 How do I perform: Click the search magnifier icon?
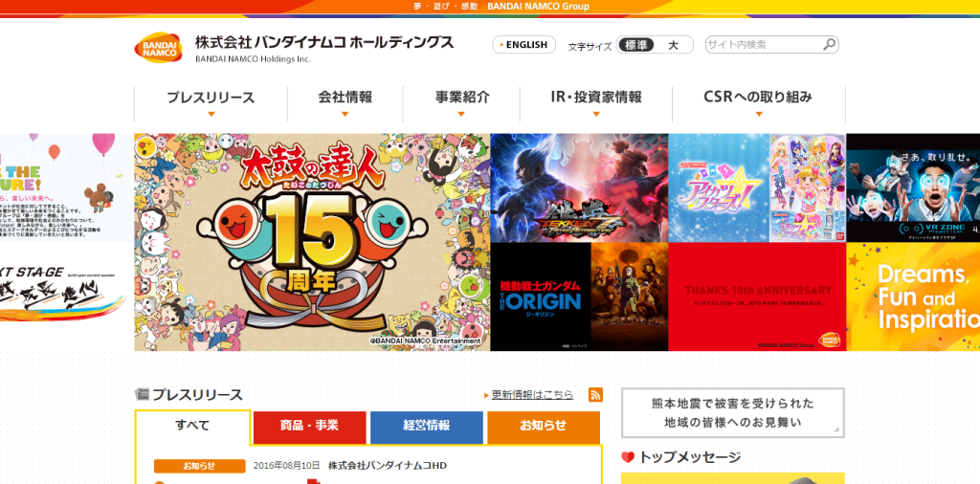(x=829, y=44)
